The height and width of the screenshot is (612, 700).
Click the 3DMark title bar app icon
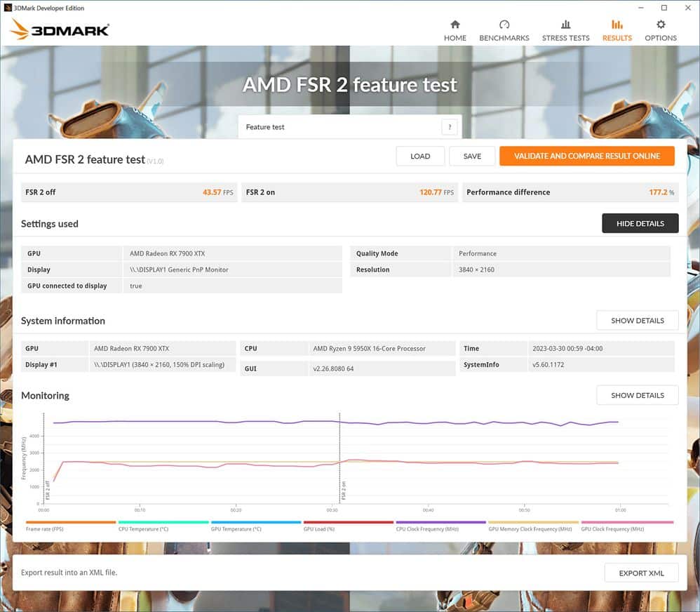[8, 8]
